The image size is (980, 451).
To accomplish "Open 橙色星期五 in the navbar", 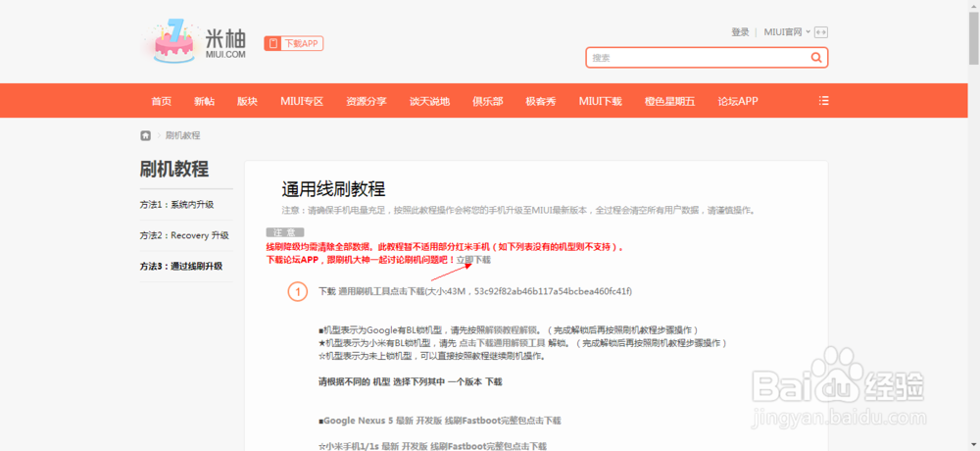I will (669, 101).
